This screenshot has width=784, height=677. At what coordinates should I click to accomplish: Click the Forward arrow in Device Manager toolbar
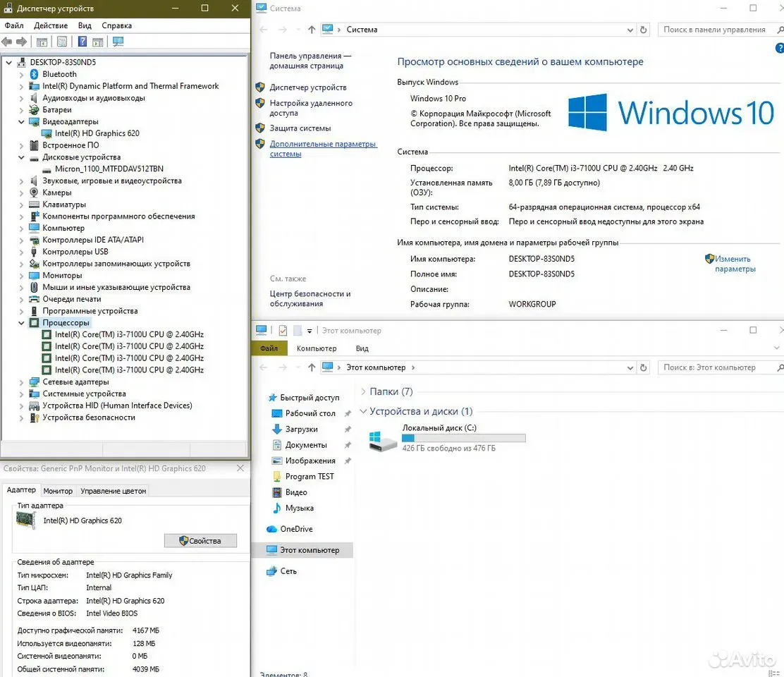tap(21, 42)
